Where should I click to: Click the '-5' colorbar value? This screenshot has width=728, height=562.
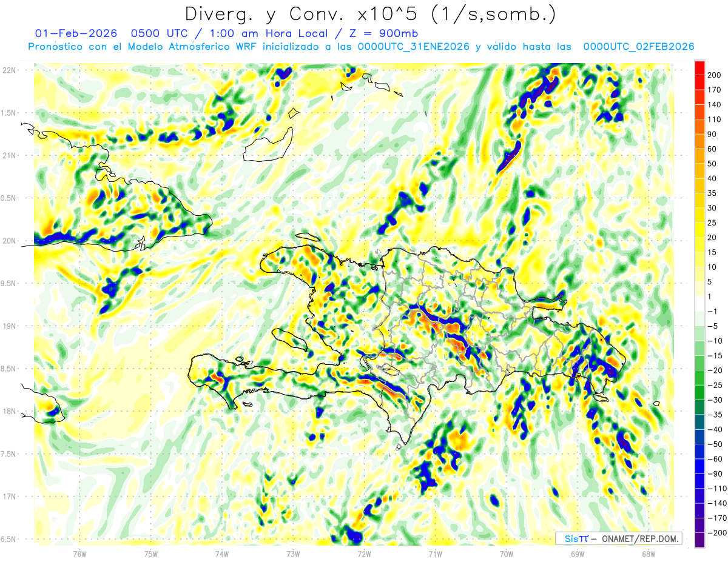pos(712,326)
